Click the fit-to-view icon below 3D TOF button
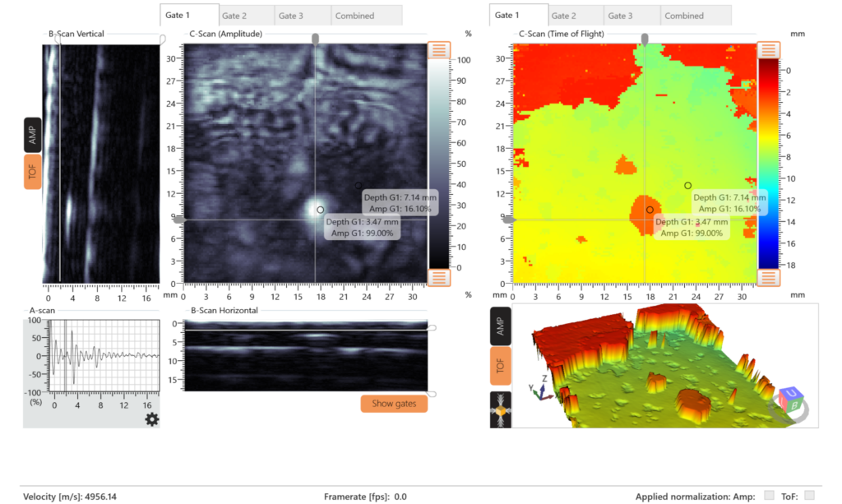842x504 pixels. (500, 410)
